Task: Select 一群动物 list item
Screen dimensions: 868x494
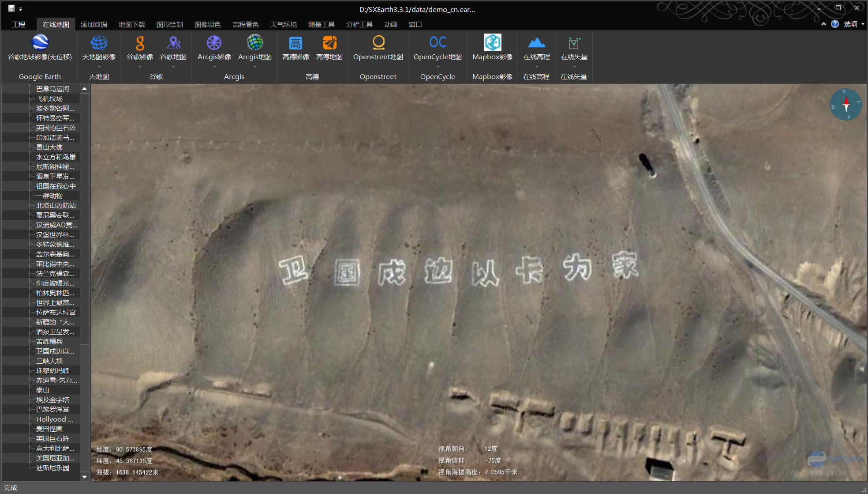Action: (49, 196)
